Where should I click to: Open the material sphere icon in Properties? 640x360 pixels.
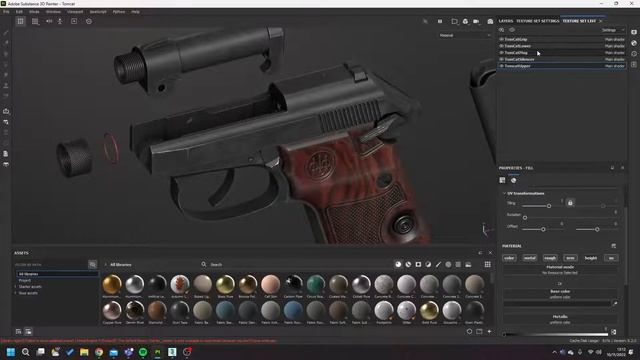[x=513, y=180]
